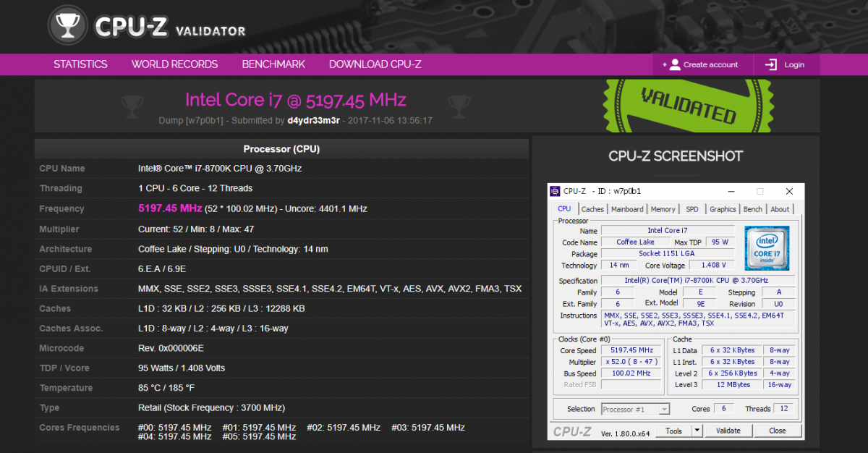868x453 pixels.
Task: Select the CPU tab in CPU-Z
Action: click(564, 209)
